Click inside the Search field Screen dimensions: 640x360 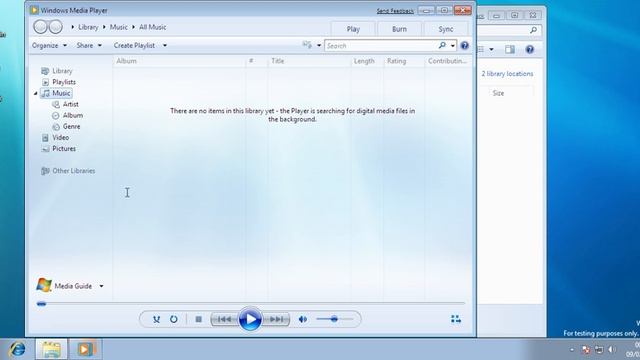381,46
